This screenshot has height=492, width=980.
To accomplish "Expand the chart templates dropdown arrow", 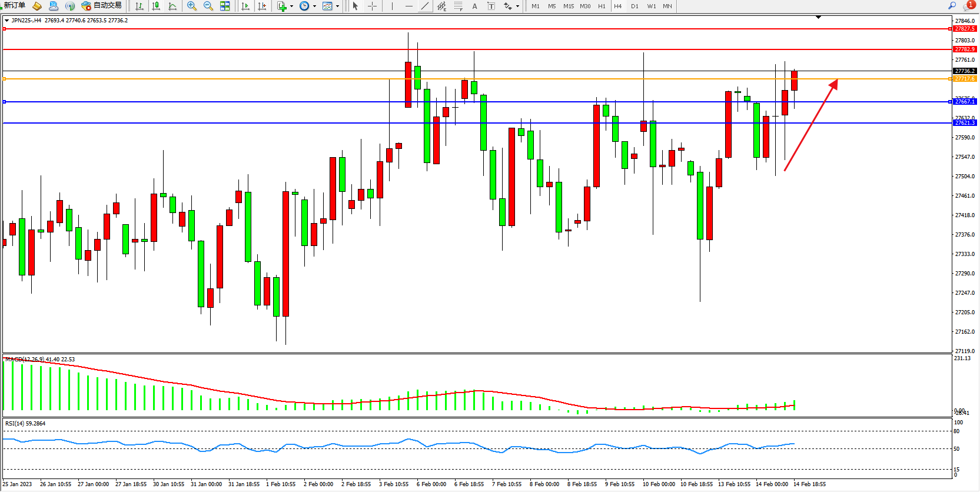I will pos(337,6).
